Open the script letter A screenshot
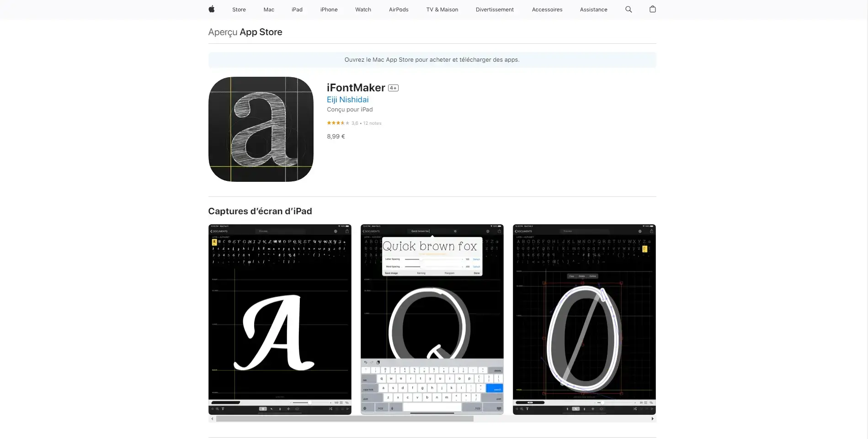The image size is (868, 439). pos(280,319)
